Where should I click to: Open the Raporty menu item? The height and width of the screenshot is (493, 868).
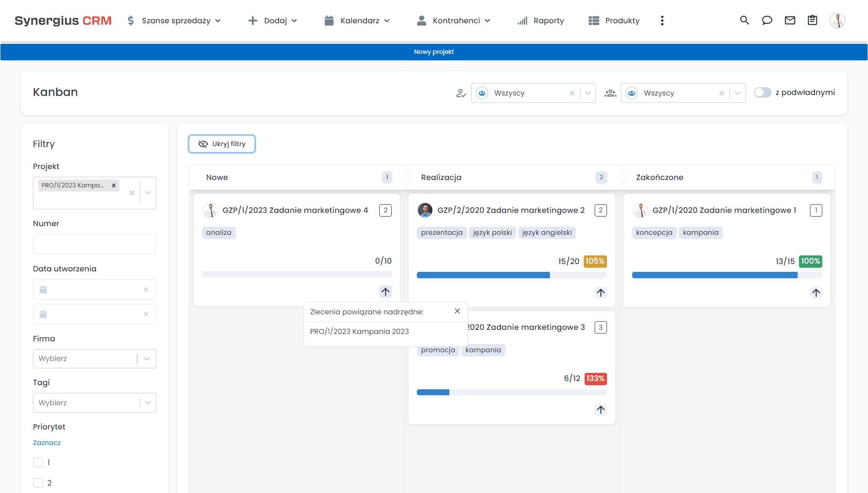[548, 21]
